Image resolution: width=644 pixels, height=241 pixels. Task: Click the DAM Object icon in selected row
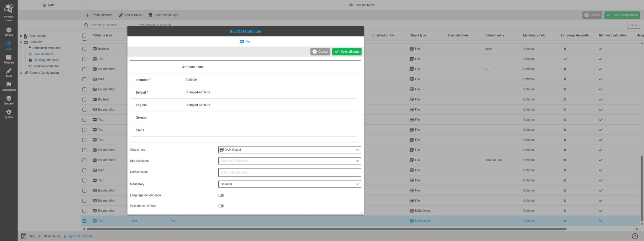[411, 221]
